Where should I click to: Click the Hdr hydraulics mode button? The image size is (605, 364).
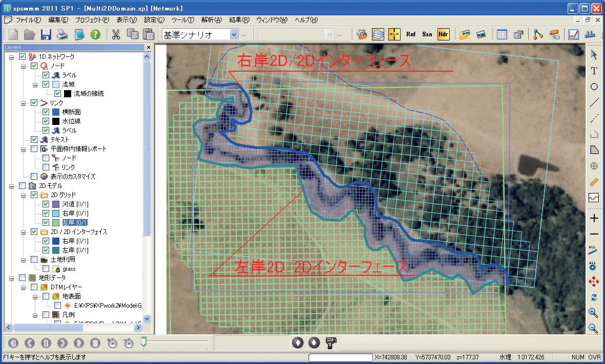(x=443, y=34)
